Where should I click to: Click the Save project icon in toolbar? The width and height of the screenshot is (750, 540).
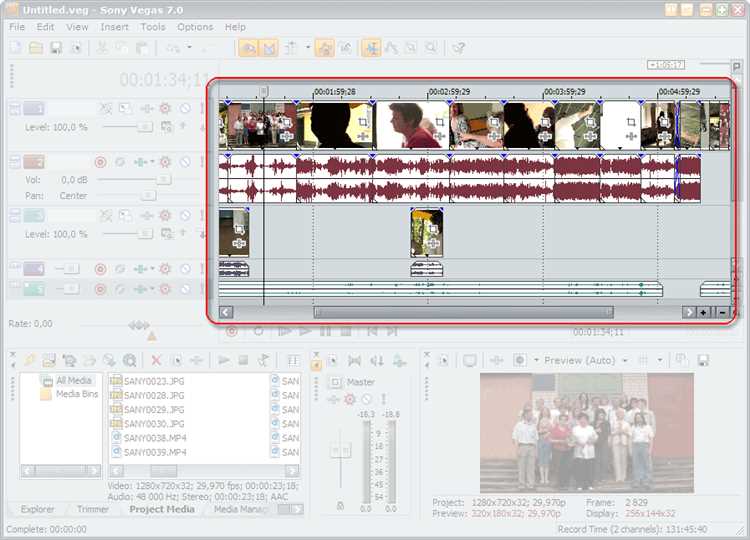point(56,48)
